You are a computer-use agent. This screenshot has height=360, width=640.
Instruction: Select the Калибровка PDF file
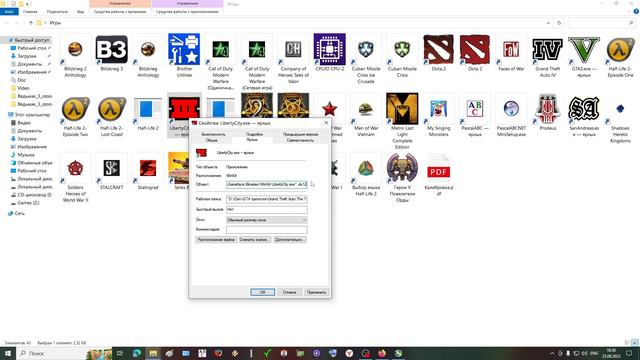pyautogui.click(x=438, y=168)
